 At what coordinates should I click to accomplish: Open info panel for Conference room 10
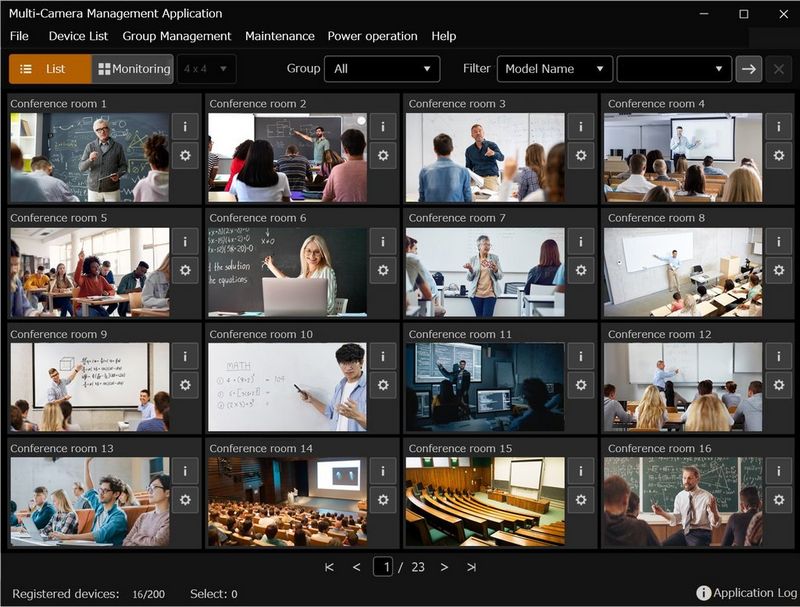click(384, 355)
